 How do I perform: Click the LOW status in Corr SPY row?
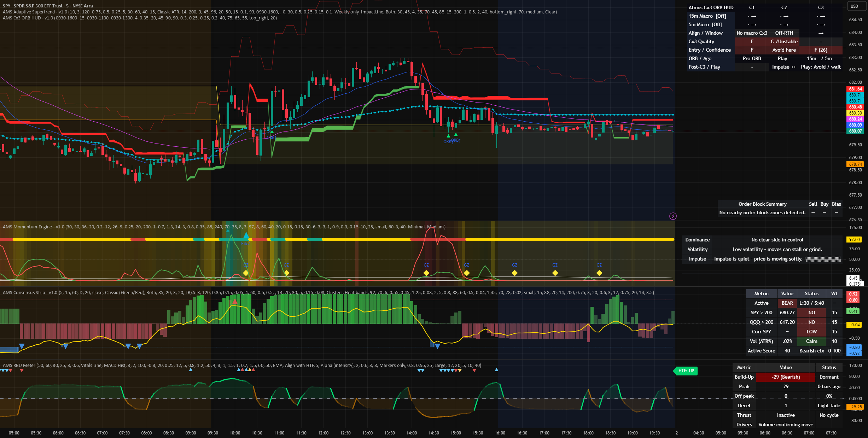pyautogui.click(x=811, y=332)
